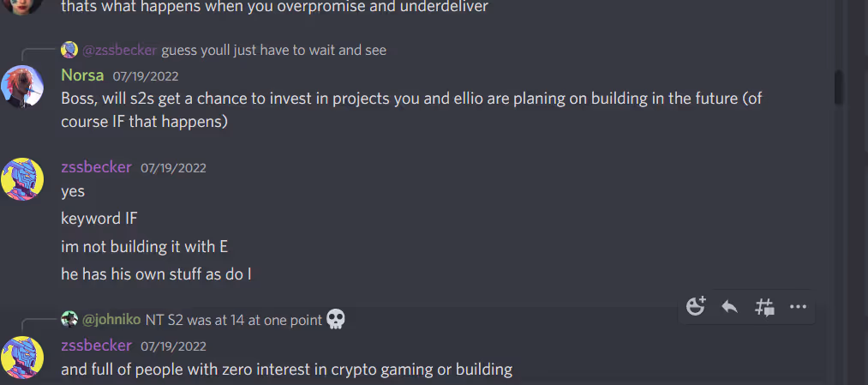Create a thread using the hashtag icon

[764, 307]
